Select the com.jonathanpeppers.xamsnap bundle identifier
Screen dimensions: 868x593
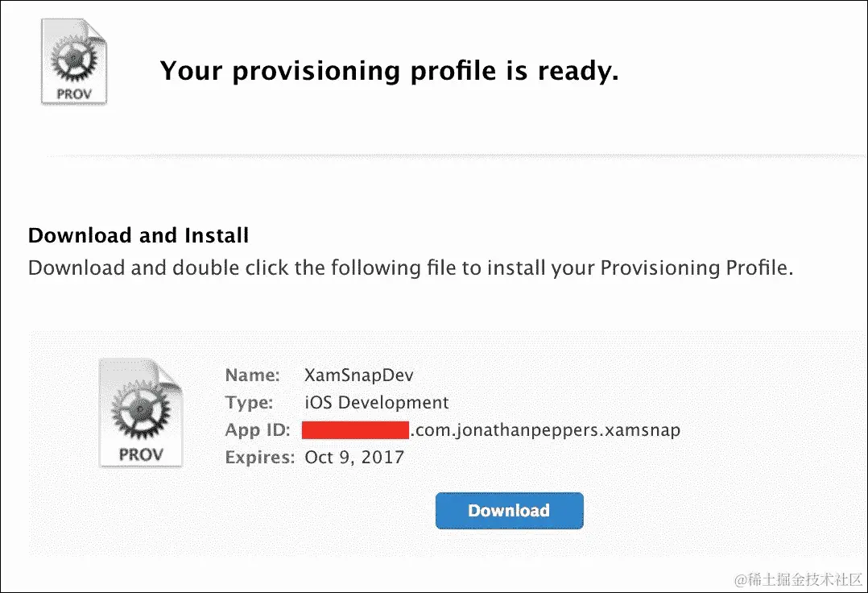pyautogui.click(x=546, y=430)
